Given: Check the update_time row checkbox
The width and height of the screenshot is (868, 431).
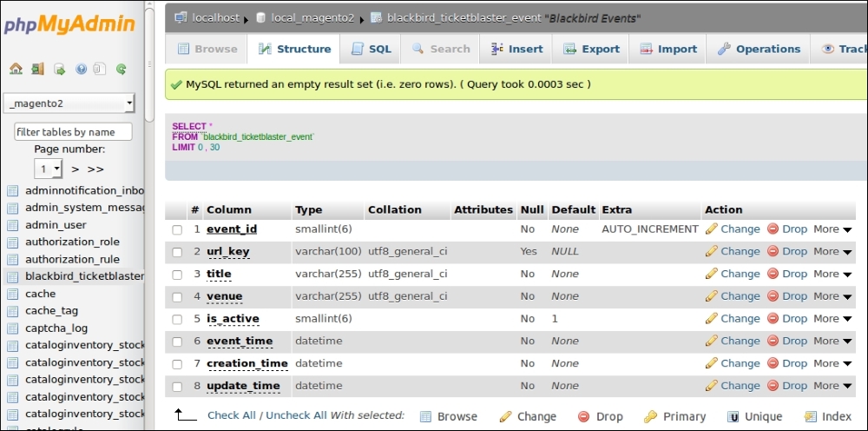Looking at the screenshot, I should 177,387.
